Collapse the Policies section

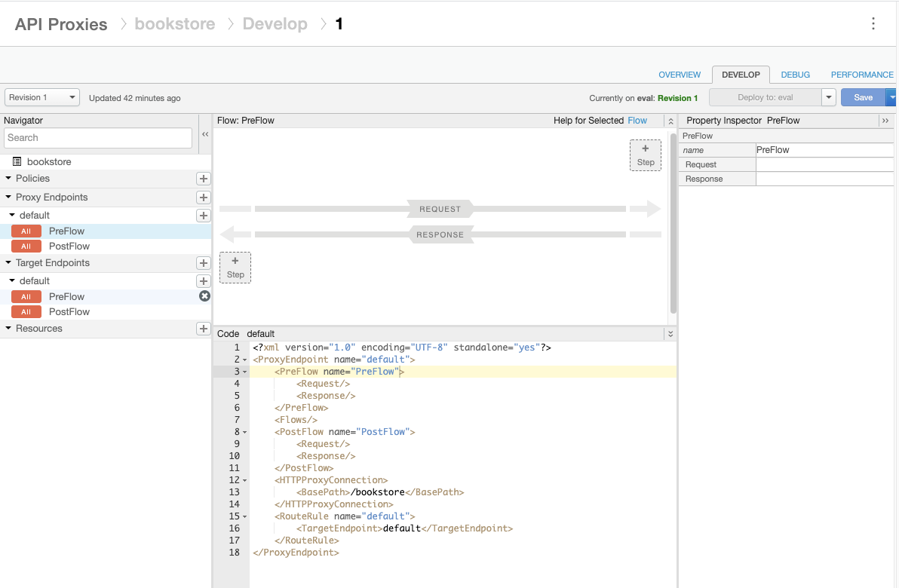coord(8,179)
